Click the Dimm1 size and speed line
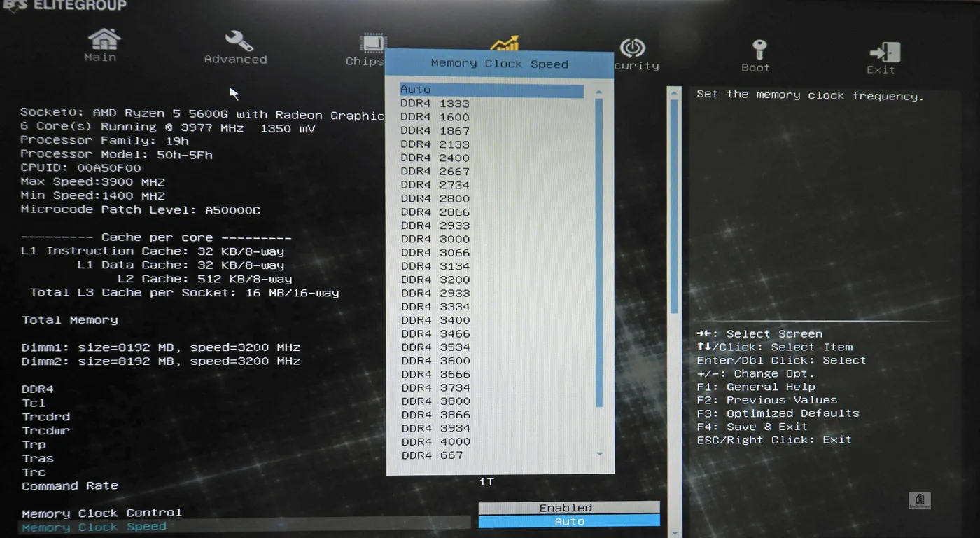 point(161,347)
